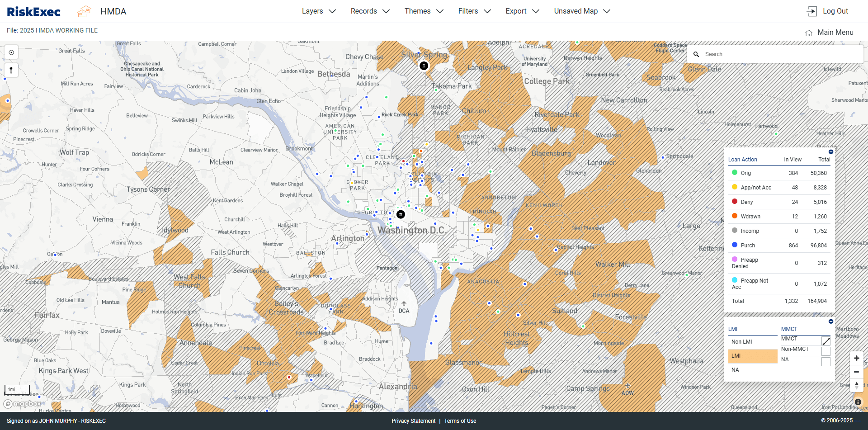Expand the Layers dropdown menu
The image size is (868, 430).
319,11
